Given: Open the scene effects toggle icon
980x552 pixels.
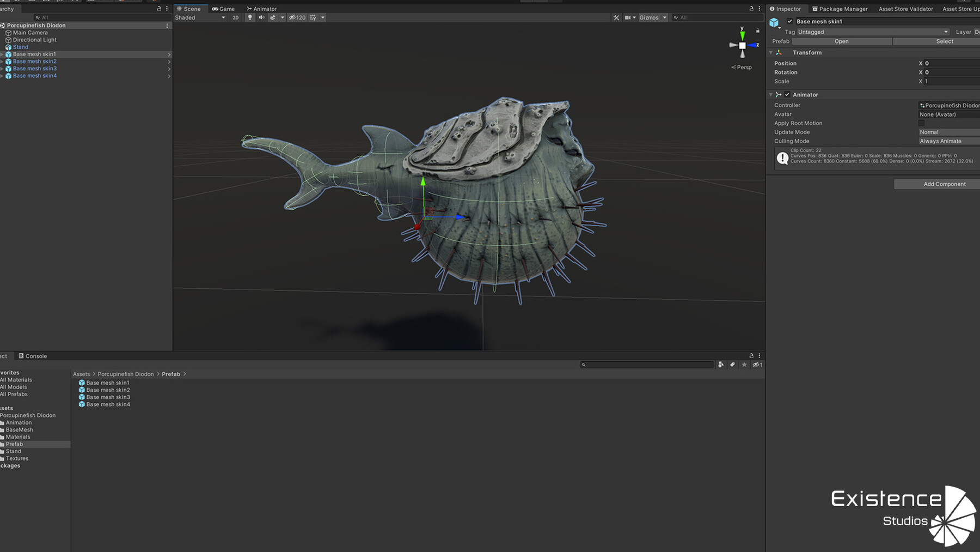Looking at the screenshot, I should click(x=273, y=17).
